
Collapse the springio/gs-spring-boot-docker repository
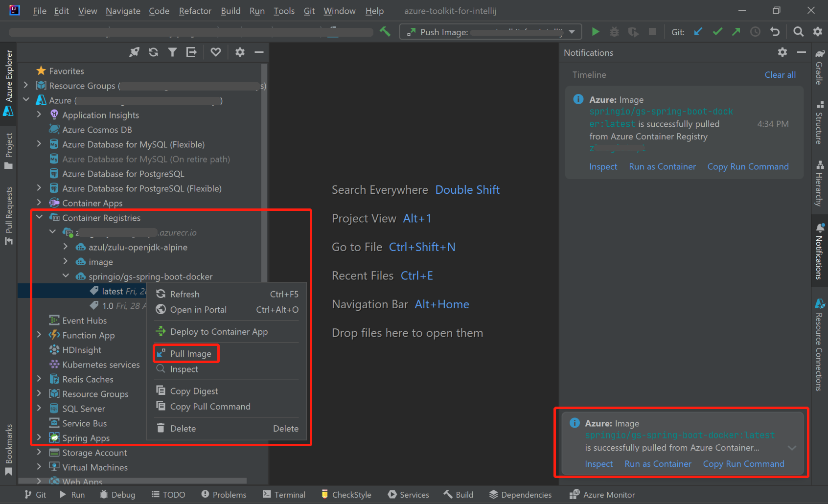pos(66,276)
